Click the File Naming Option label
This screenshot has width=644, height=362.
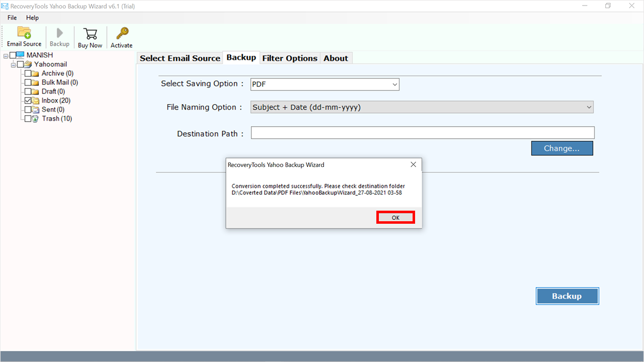[205, 107]
